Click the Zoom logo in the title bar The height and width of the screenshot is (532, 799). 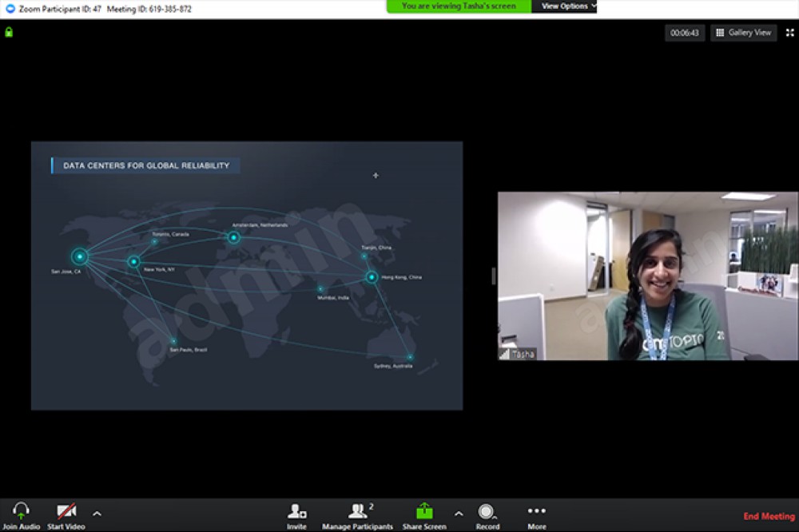[x=10, y=9]
